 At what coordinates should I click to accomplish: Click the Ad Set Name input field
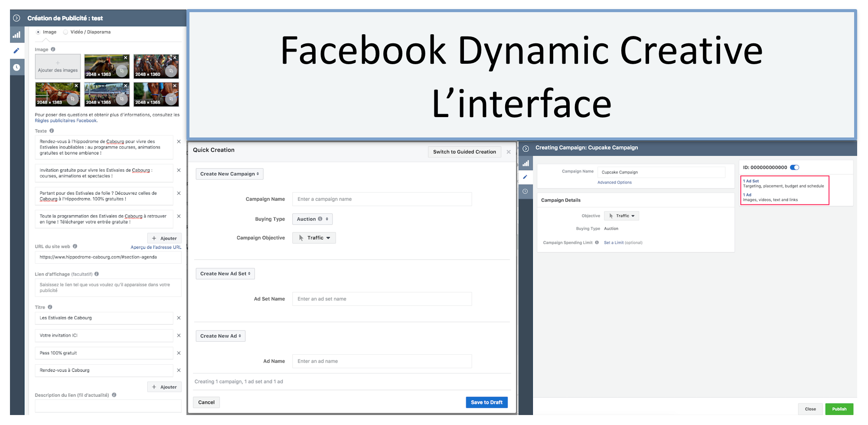tap(382, 299)
